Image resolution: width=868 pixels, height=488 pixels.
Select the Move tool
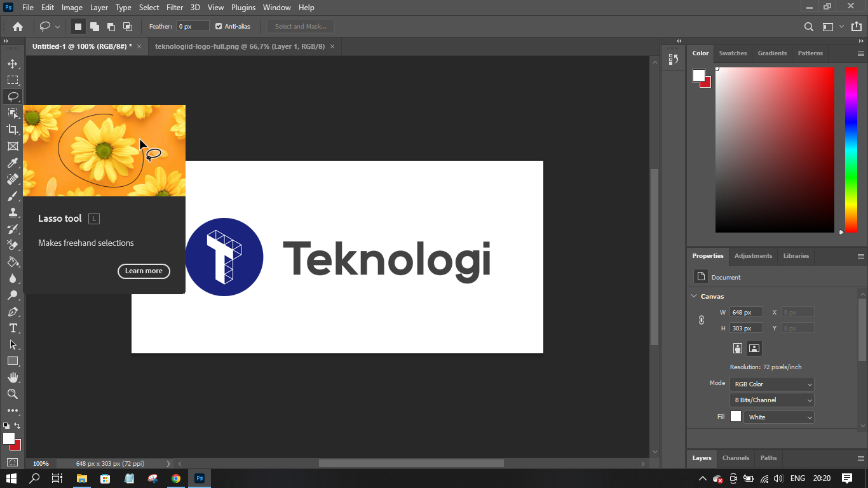tap(13, 64)
